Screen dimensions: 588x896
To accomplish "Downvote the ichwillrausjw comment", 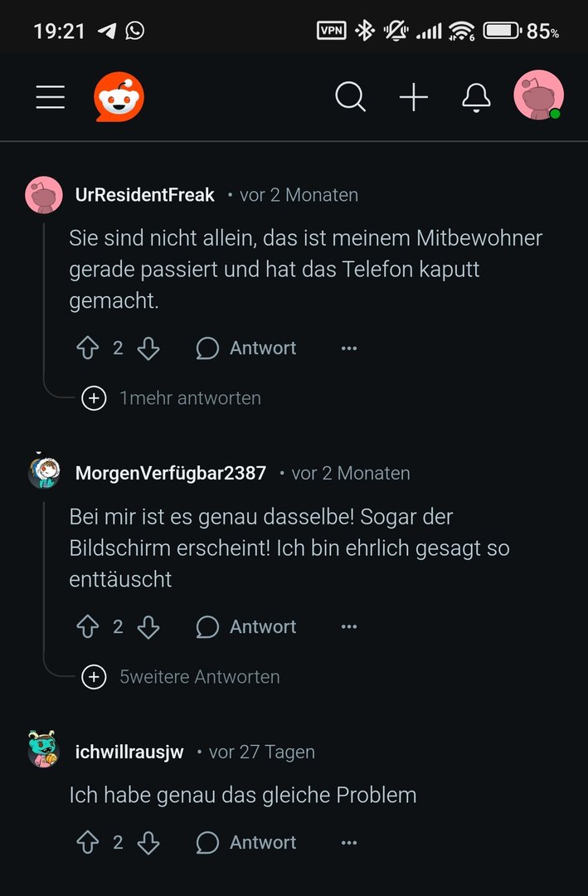I will (148, 843).
